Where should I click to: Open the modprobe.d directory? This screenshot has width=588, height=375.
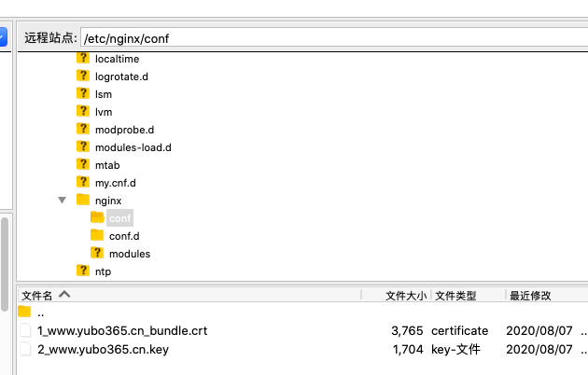coord(124,130)
